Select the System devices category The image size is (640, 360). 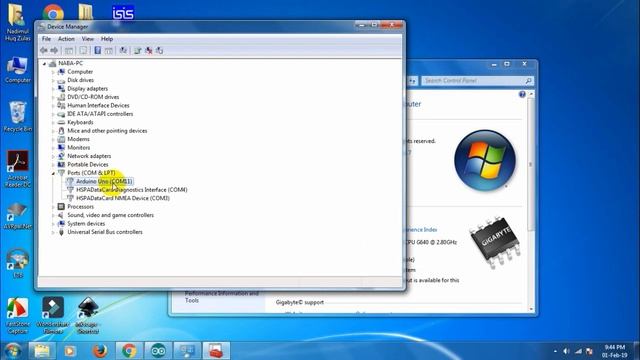point(86,224)
